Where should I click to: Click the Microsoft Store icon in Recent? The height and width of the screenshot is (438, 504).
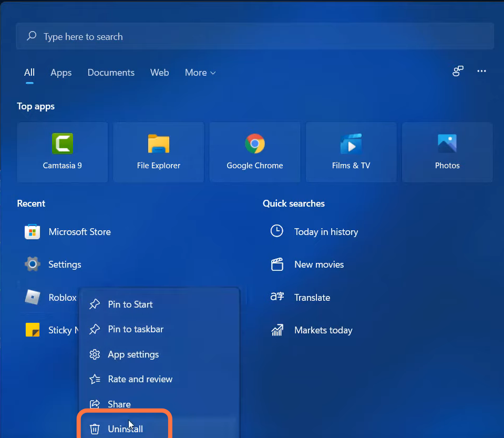[32, 232]
